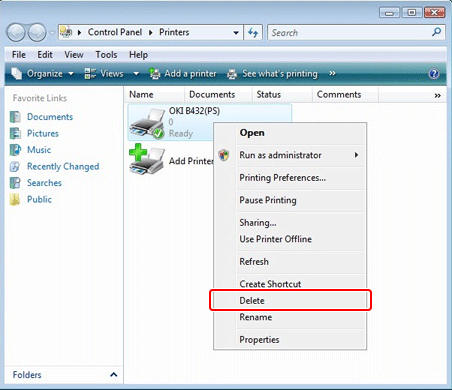Open Searches in Favorite Links

(x=44, y=183)
